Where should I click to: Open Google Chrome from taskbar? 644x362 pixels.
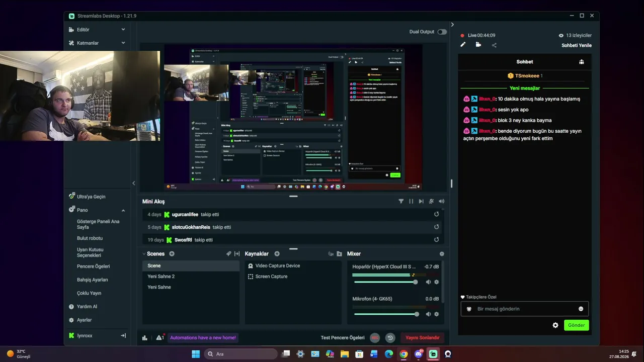click(x=404, y=354)
